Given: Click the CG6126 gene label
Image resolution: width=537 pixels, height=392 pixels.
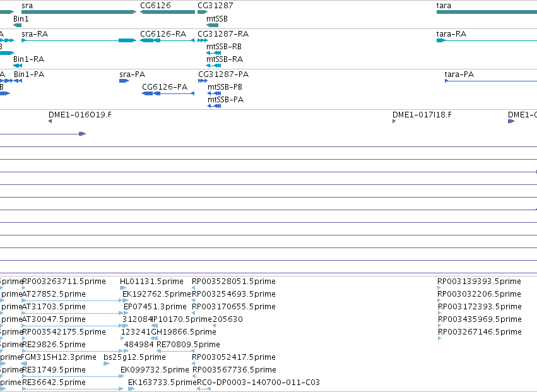Looking at the screenshot, I should tap(155, 6).
